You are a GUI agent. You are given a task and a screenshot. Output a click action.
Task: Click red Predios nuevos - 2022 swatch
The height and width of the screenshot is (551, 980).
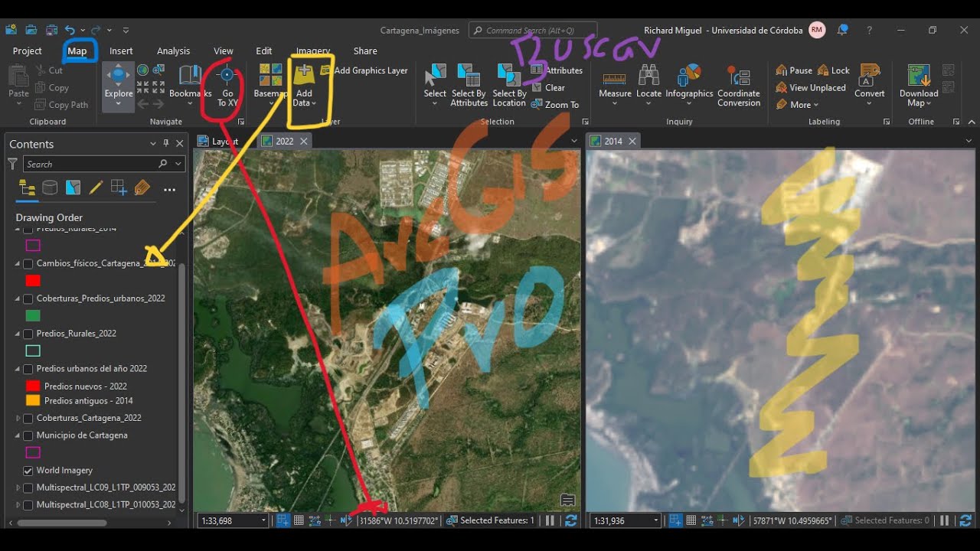(33, 386)
